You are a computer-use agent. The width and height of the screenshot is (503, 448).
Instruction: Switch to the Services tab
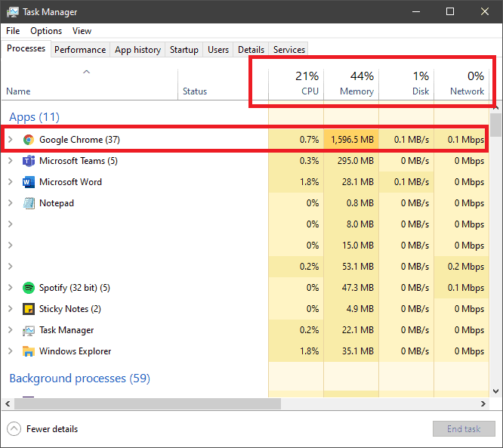[x=289, y=50]
